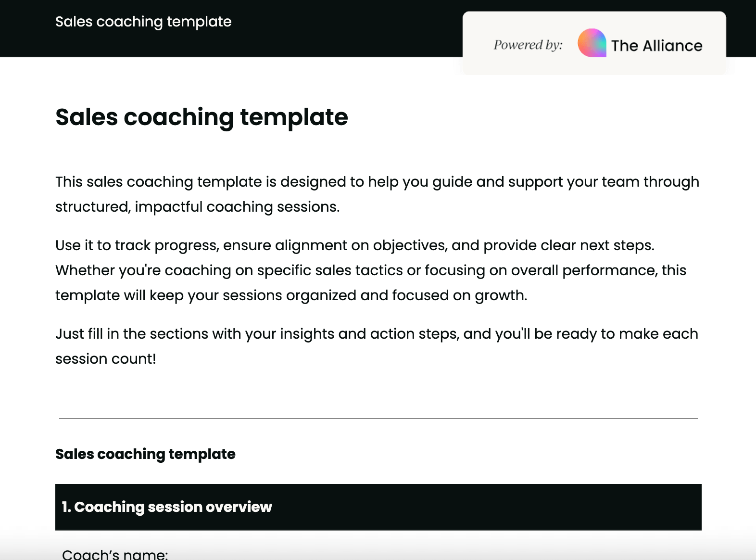
Task: Click "The Alliance" brand name text
Action: tap(656, 46)
